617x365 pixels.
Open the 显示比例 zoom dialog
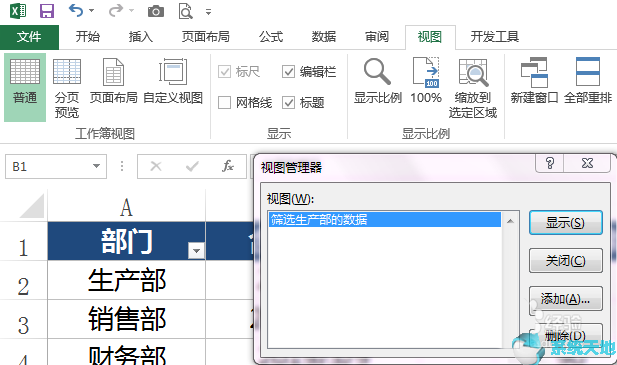(377, 81)
